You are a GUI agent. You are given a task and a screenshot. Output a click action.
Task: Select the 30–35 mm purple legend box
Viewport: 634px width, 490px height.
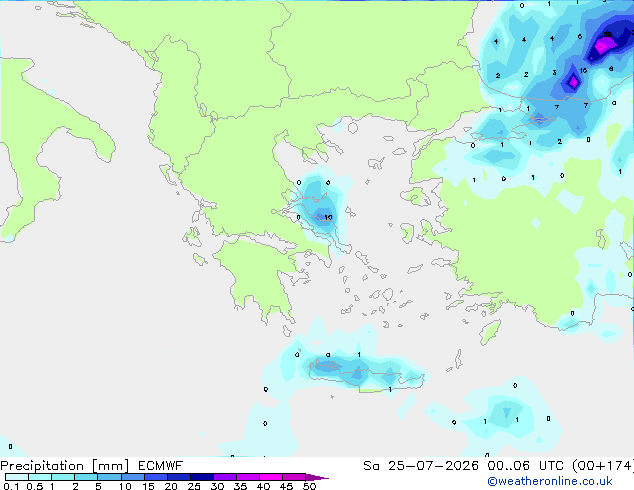point(225,477)
